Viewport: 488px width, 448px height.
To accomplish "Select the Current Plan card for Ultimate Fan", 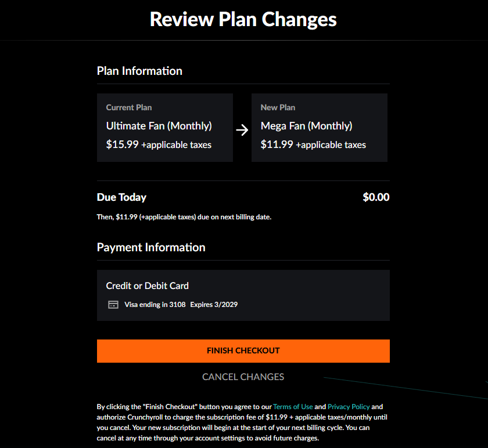I will (164, 127).
